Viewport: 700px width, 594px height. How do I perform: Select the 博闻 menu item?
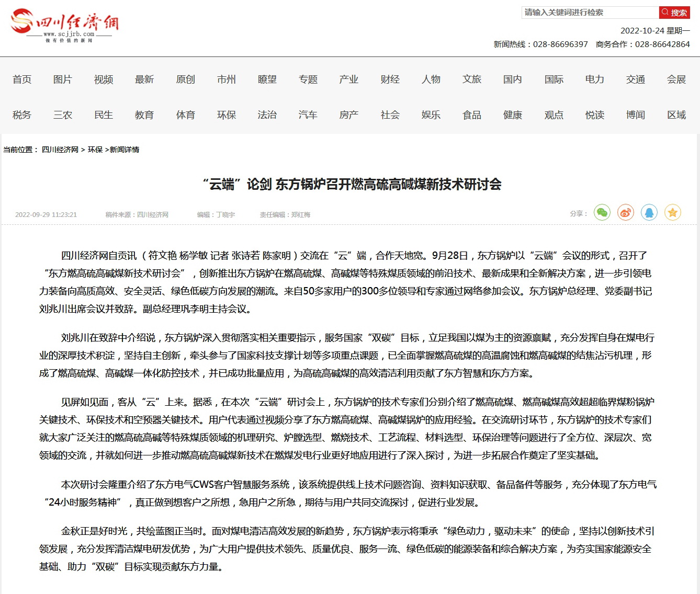636,115
